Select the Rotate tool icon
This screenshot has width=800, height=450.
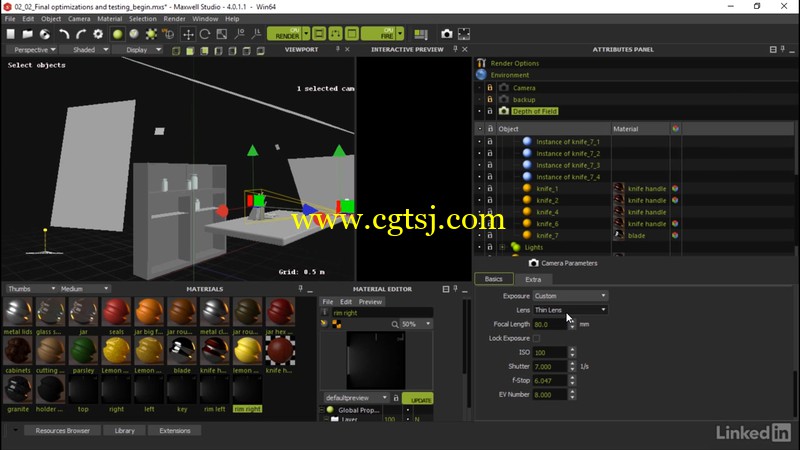pos(205,34)
